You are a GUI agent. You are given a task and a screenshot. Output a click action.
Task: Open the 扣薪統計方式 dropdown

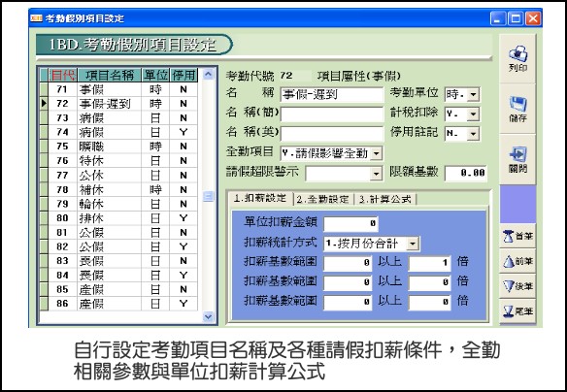(413, 244)
